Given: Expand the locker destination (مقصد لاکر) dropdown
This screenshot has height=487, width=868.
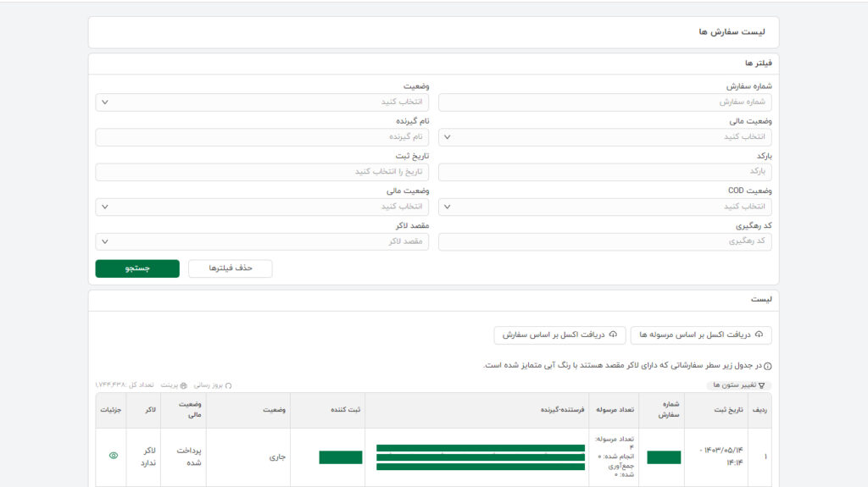Looking at the screenshot, I should pyautogui.click(x=262, y=242).
